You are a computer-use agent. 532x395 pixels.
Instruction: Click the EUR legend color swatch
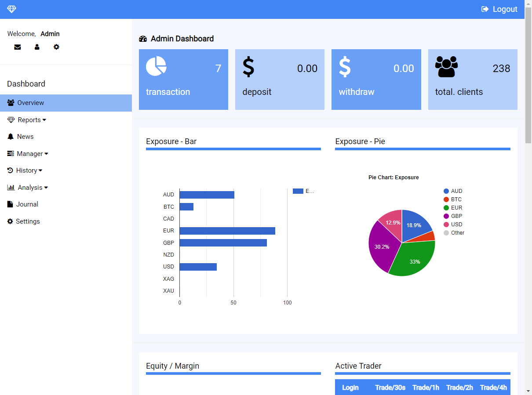(x=446, y=208)
